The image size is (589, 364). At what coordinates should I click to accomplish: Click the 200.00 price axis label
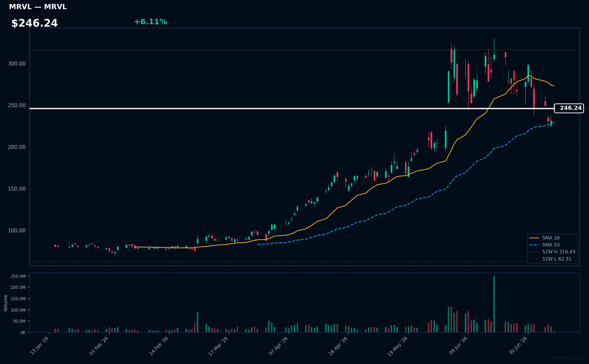point(17,147)
